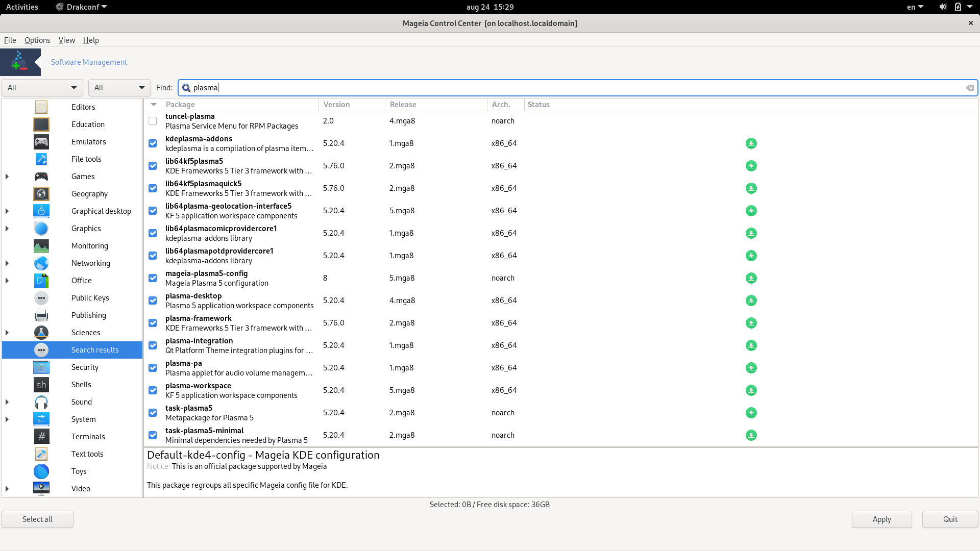Click the Sound headphones icon

tap(41, 402)
